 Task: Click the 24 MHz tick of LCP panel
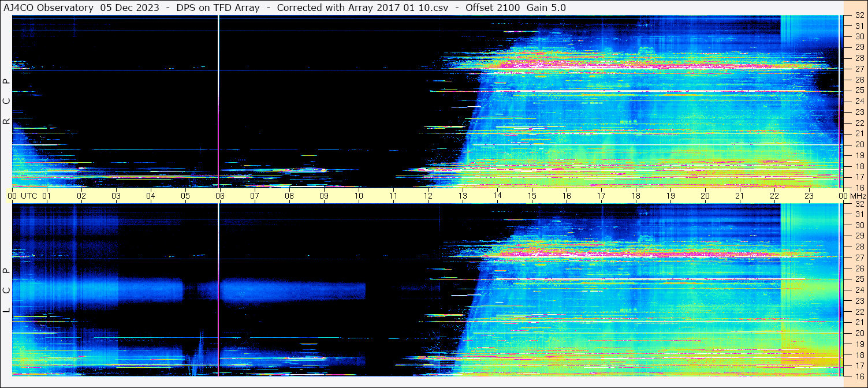point(859,290)
